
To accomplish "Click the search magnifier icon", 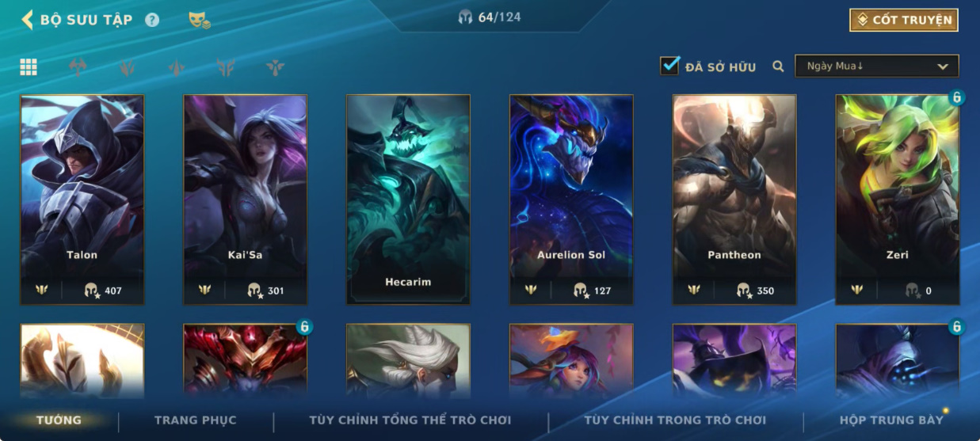I will (778, 67).
